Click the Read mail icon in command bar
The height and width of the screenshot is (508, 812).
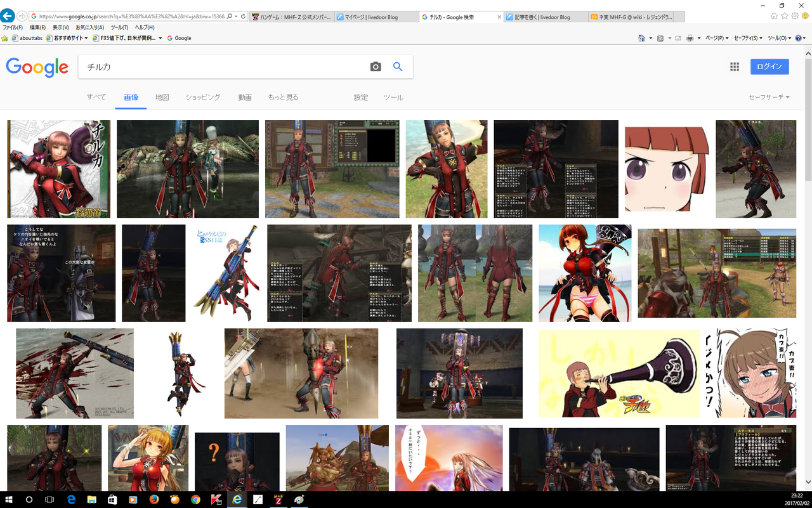point(678,38)
